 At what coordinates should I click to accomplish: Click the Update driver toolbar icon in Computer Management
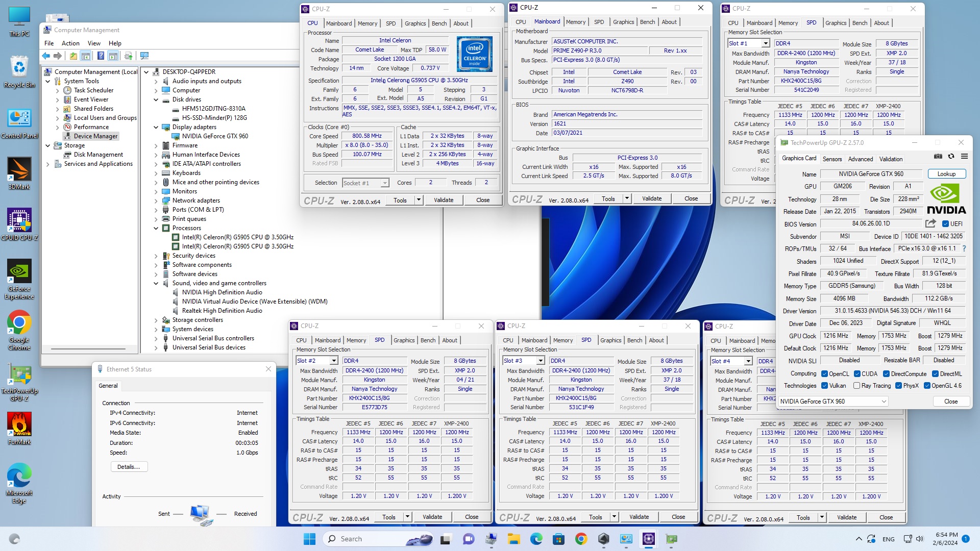pyautogui.click(x=128, y=56)
